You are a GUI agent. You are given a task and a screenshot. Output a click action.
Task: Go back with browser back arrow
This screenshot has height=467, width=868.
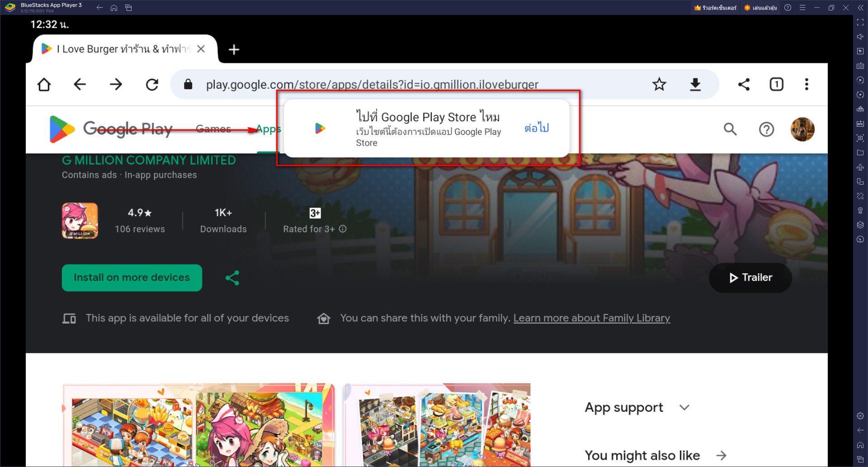click(x=80, y=85)
